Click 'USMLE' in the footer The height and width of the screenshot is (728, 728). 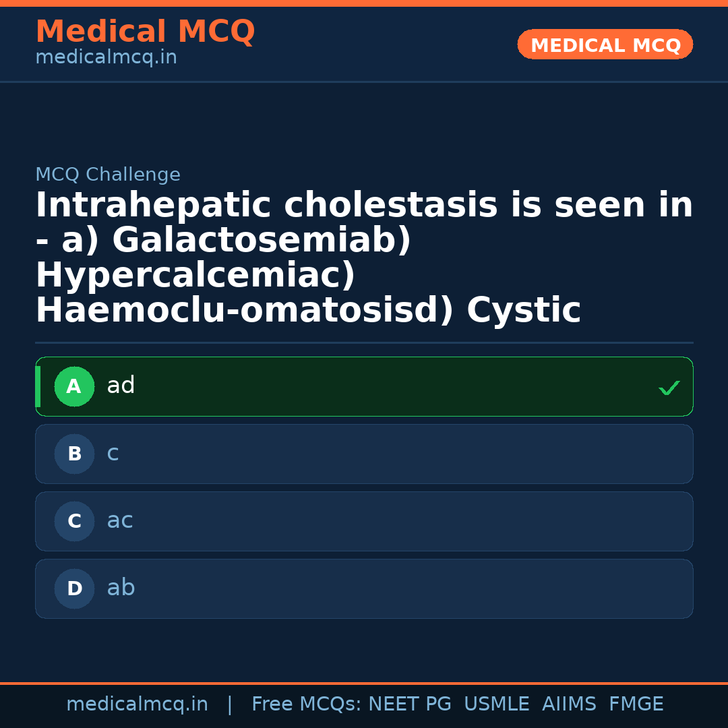[x=496, y=704]
